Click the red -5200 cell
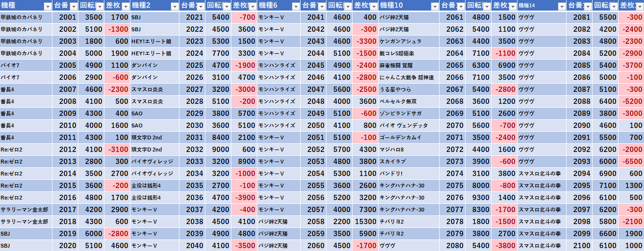 (631, 101)
